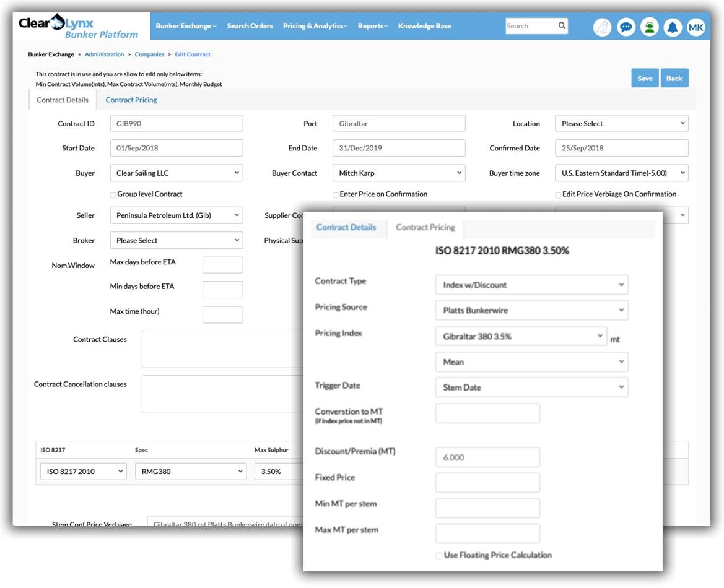Click the Stem Conf Price Verbiage field
724x588 pixels.
(225, 522)
